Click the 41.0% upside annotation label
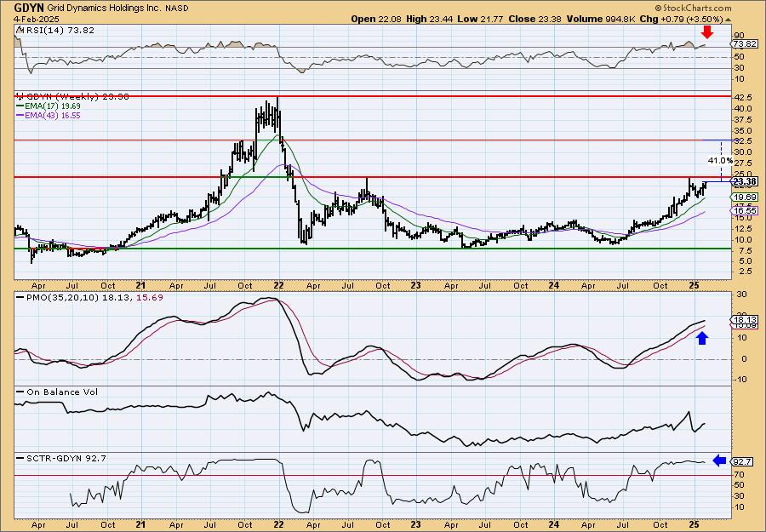Screen dimensions: 766x532 (720, 160)
